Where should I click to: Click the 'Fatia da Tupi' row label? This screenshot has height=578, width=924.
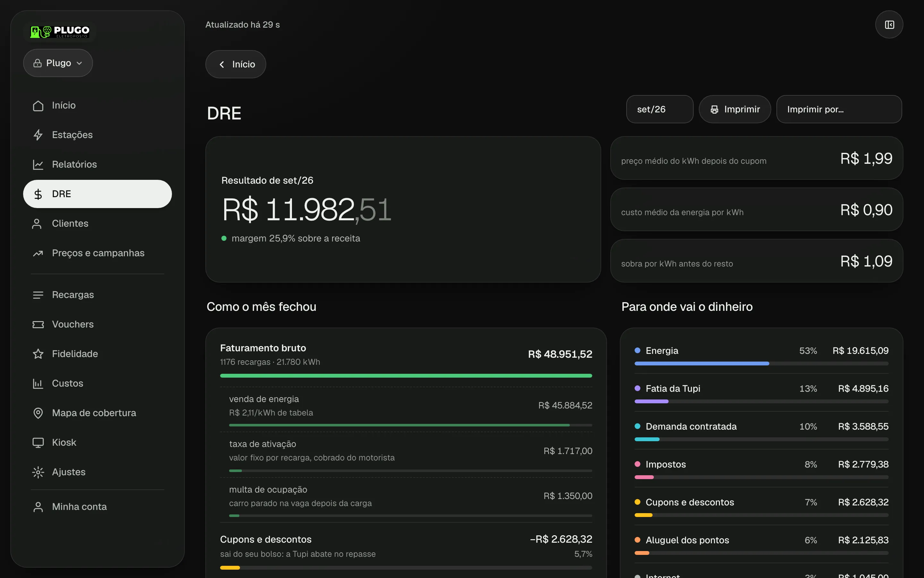673,389
